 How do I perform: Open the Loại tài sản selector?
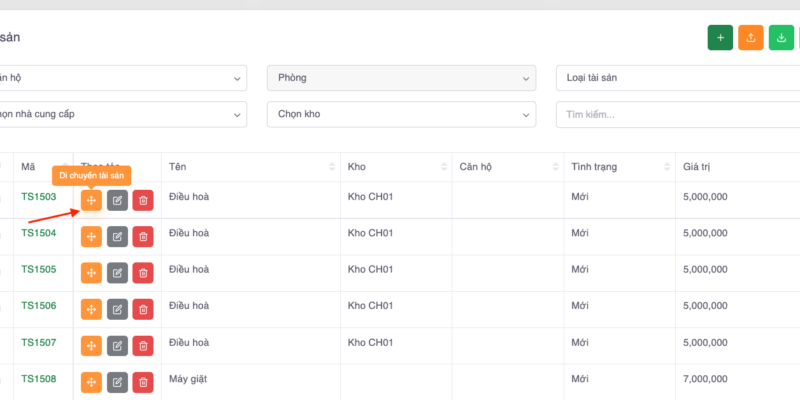(677, 78)
